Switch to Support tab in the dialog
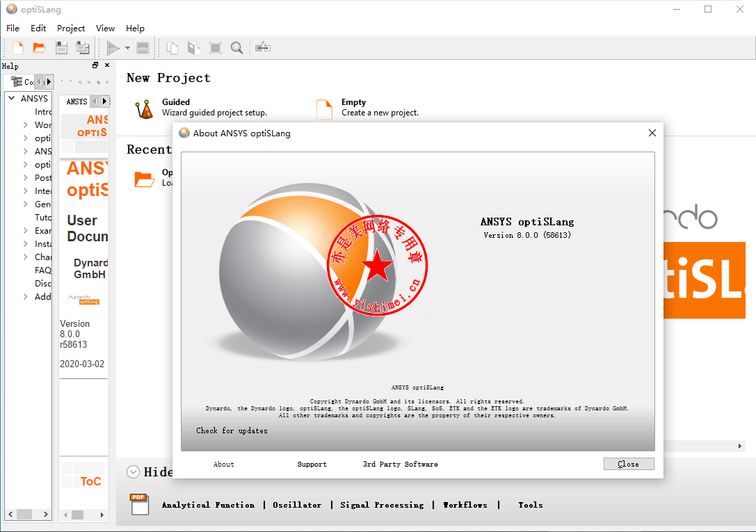 pos(312,464)
